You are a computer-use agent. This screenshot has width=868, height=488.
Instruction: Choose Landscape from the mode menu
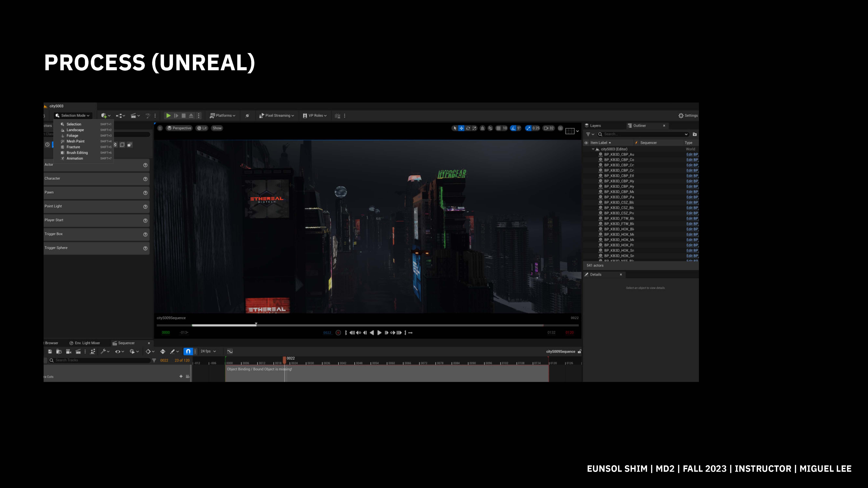click(75, 130)
